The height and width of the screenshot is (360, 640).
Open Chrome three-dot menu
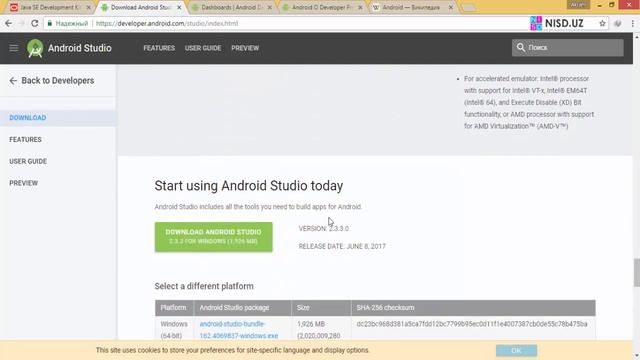tap(633, 24)
